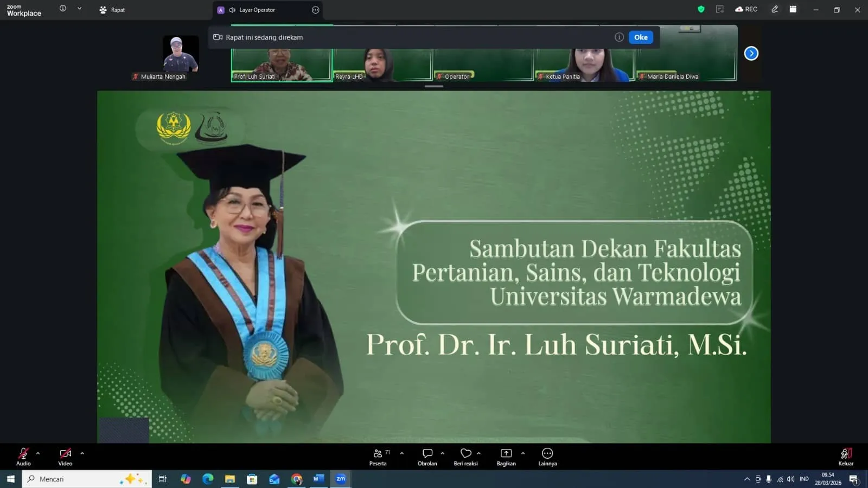Toggle the Video camera on
The image size is (868, 488).
point(65,457)
